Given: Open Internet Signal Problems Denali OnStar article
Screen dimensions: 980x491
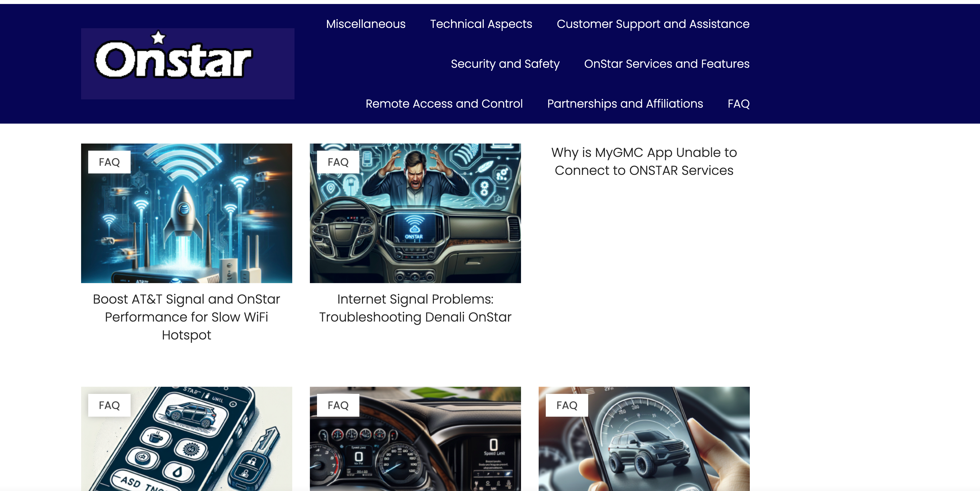Looking at the screenshot, I should (x=415, y=308).
